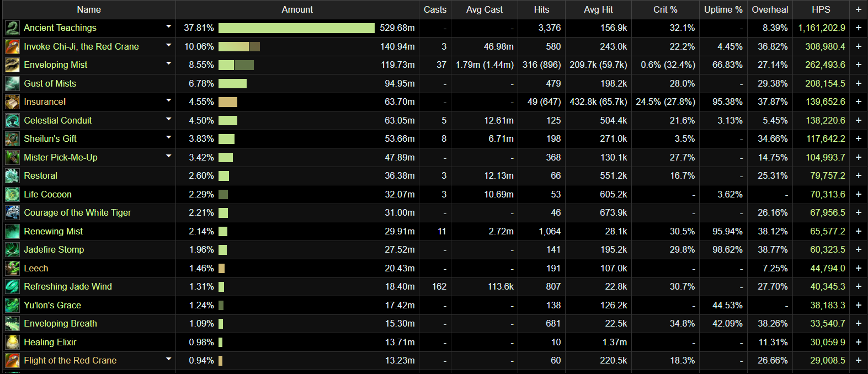Click the Mister Pick-Me-Up icon

[12, 157]
